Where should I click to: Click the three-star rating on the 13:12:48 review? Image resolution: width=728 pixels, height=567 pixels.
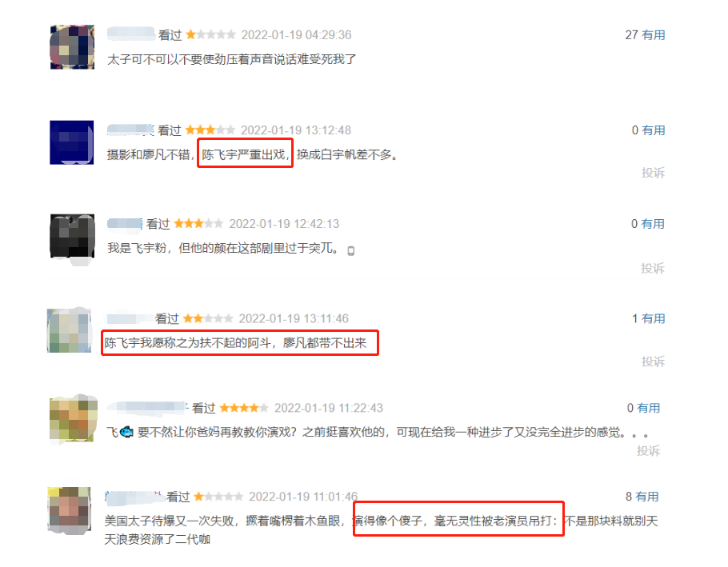coord(210,130)
